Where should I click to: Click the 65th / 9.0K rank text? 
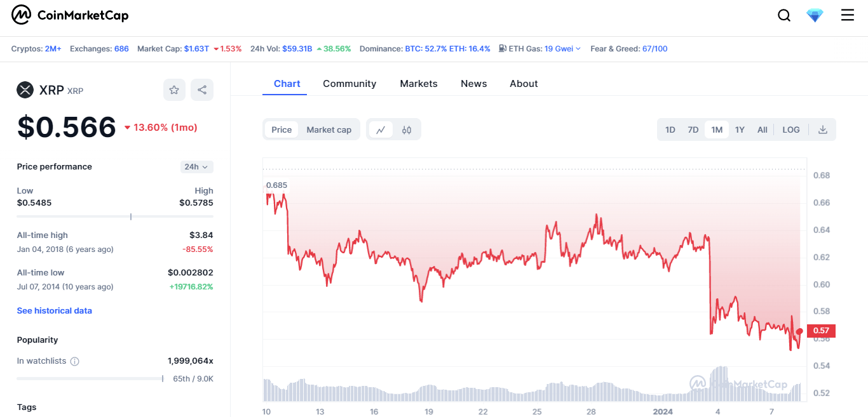point(193,378)
